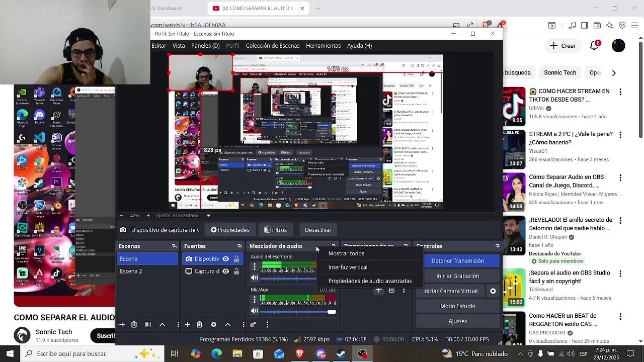
Task: Open transition options three-dot menu
Action: pyautogui.click(x=404, y=290)
